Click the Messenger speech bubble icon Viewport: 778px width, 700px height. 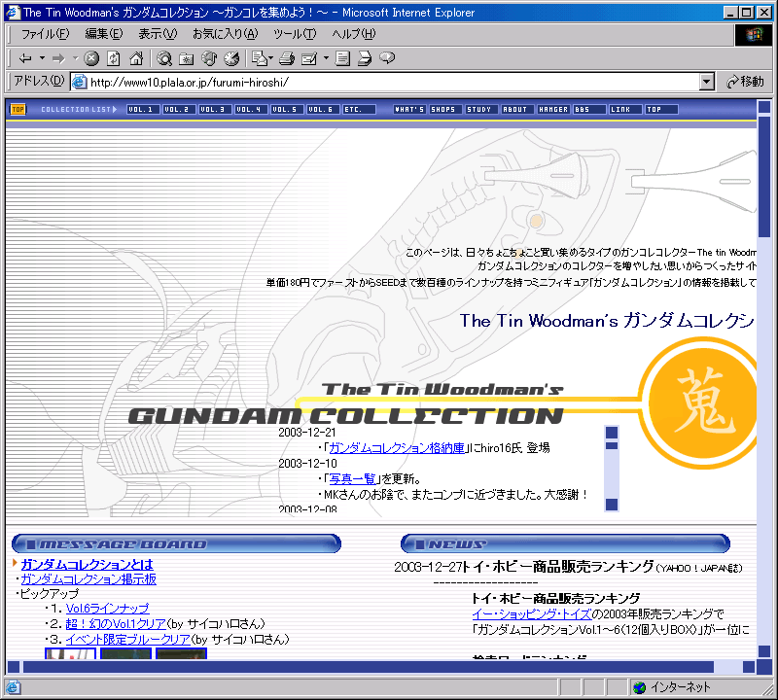pos(387,58)
